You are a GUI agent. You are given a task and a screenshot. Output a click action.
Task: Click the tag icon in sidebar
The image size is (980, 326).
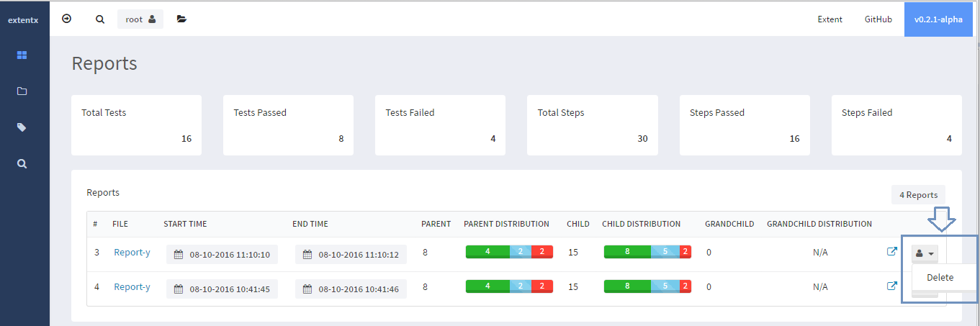(x=22, y=127)
